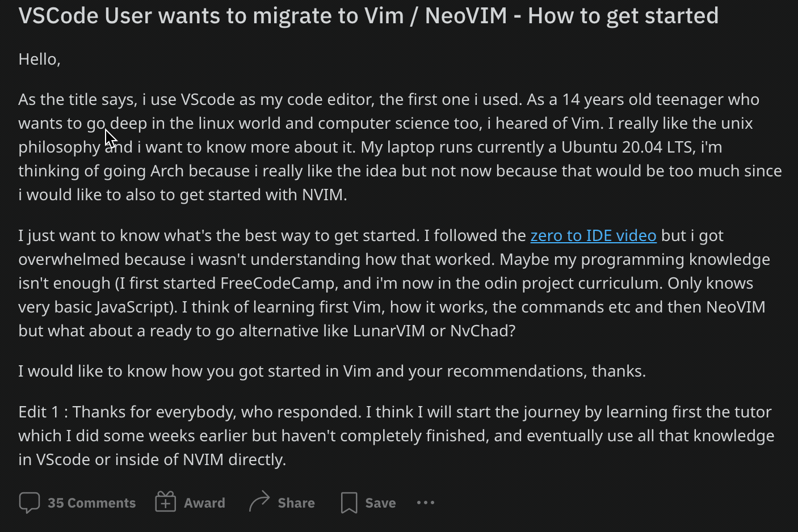Click the "Edit 1" text at paragraph start
Screen dimensions: 798x532
[x=39, y=412]
